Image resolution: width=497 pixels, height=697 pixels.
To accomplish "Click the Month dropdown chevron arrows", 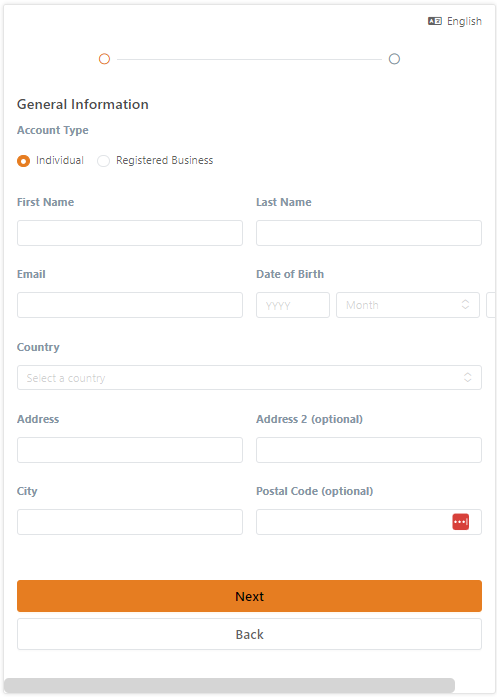I will click(465, 304).
